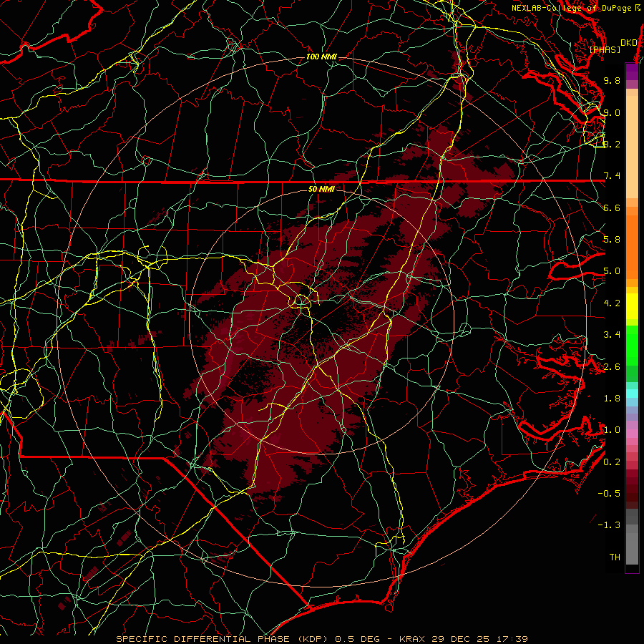Image resolution: width=644 pixels, height=644 pixels.
Task: Click the 1.0 scale value
Action: [612, 430]
